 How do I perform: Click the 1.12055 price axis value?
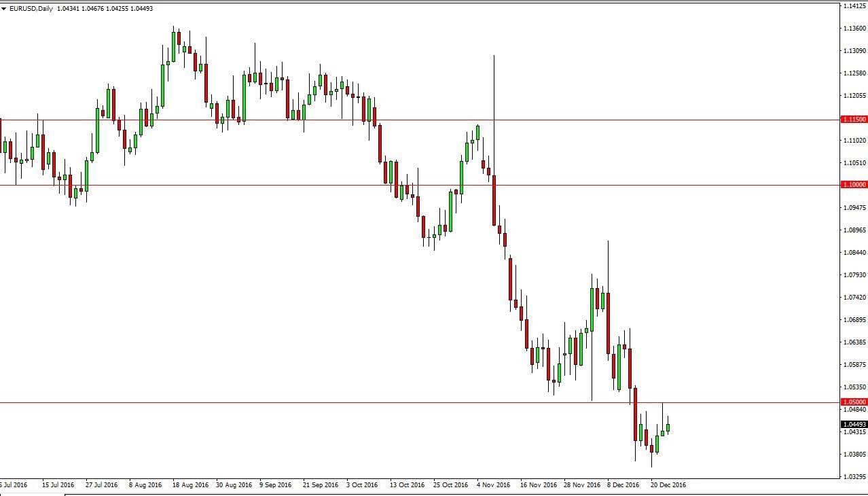click(854, 96)
